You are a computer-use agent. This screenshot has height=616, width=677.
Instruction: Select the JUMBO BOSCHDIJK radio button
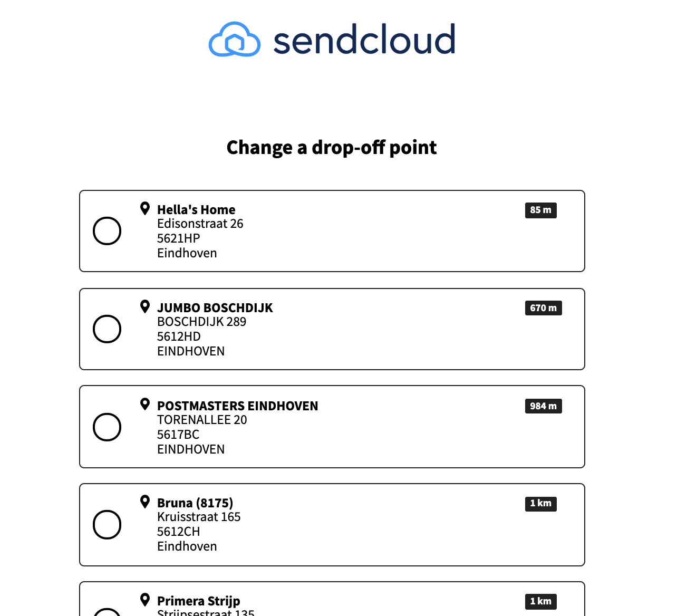pyautogui.click(x=107, y=329)
